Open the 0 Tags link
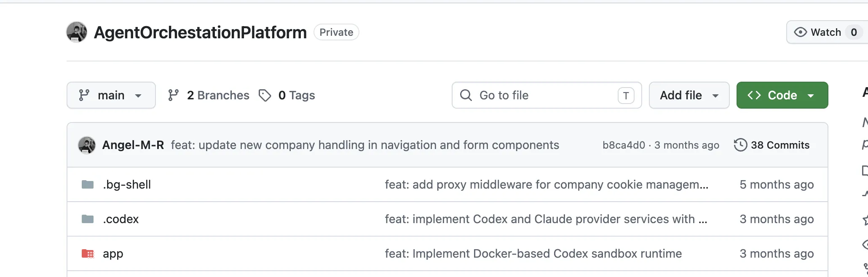Image resolution: width=868 pixels, height=277 pixels. click(x=287, y=95)
